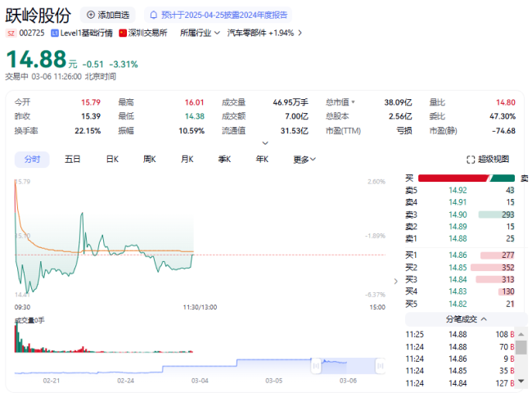
Task: Click the scroll-up arrow in the trade list
Action: 521,334
